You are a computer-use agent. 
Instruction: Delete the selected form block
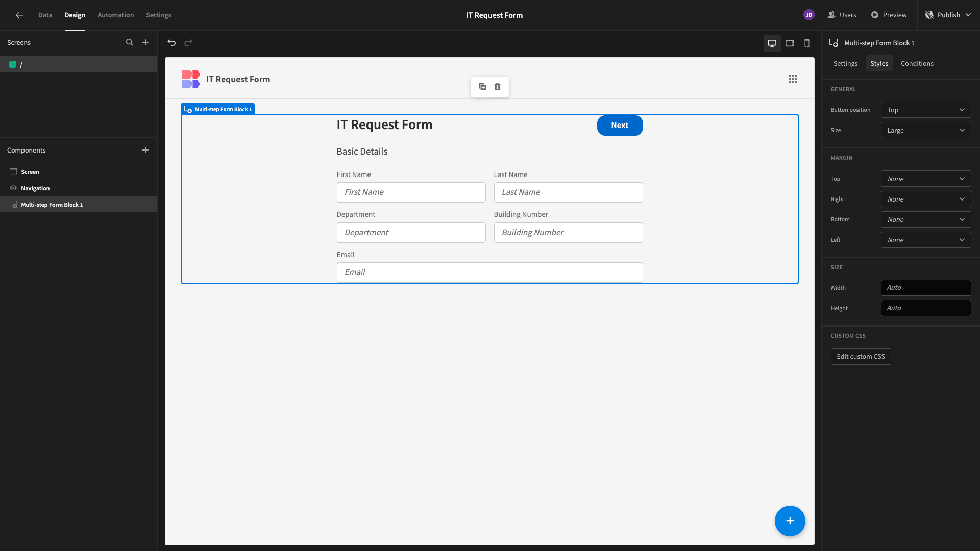pos(498,87)
